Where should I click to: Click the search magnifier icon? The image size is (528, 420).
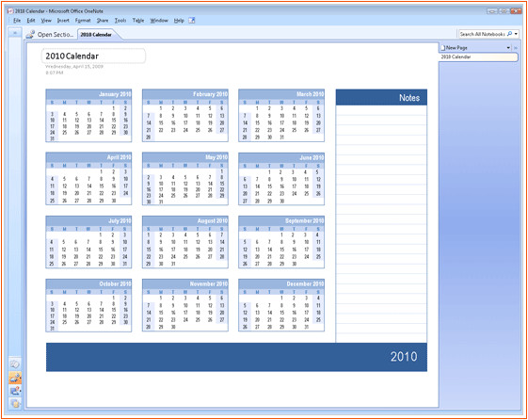pyautogui.click(x=509, y=34)
